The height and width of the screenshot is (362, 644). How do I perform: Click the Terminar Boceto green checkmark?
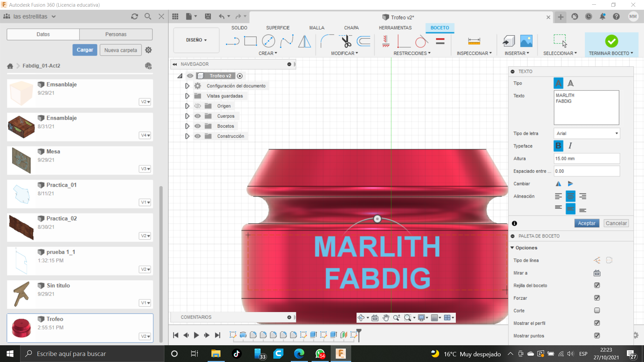coord(611,41)
